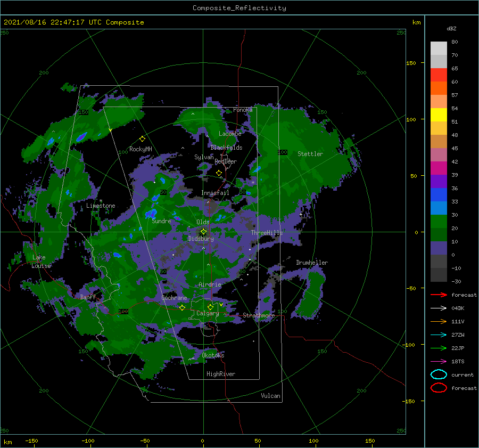
Task: Select the orange 60 dBZ swatch
Action: [439, 88]
